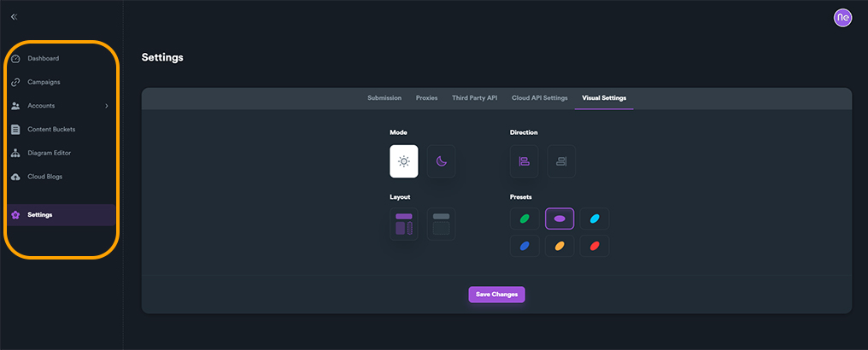Click the Dashboard gauge icon in sidebar
The height and width of the screenshot is (350, 868).
(15, 58)
